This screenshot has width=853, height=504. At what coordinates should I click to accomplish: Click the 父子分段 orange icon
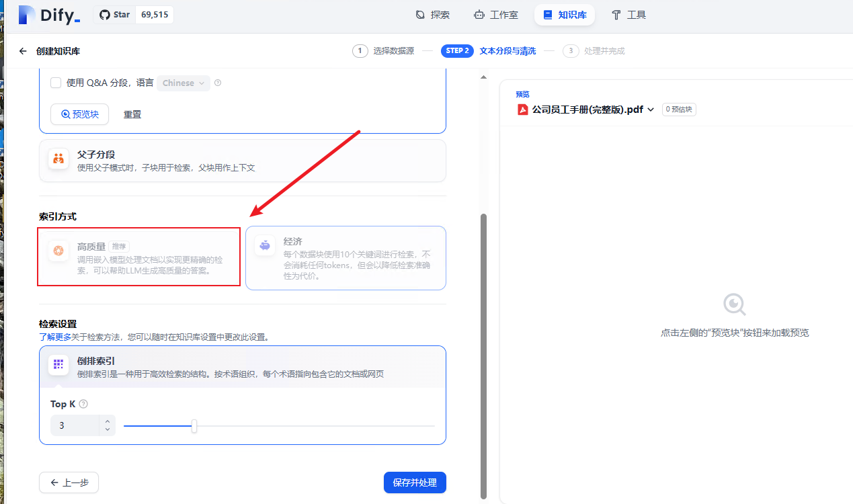[58, 159]
